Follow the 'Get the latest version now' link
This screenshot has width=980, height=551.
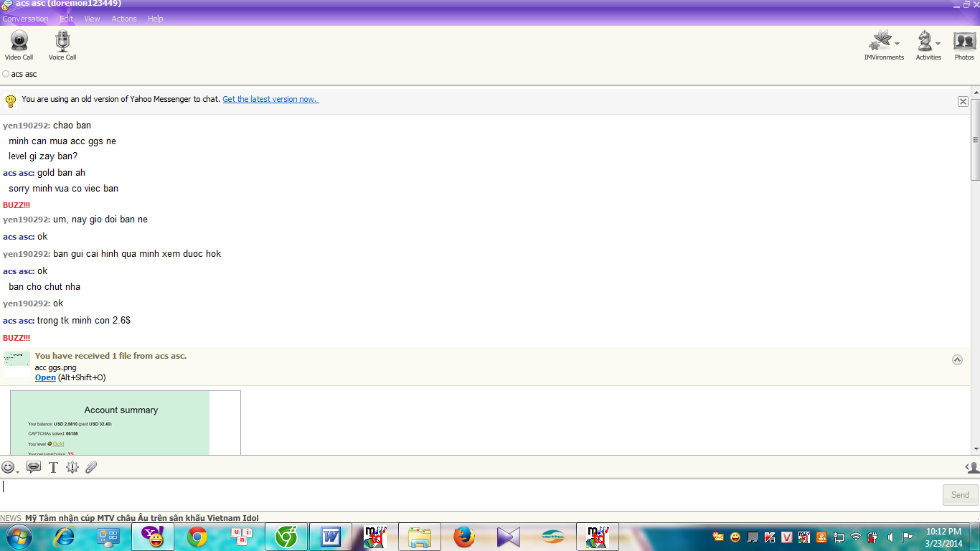(x=270, y=99)
